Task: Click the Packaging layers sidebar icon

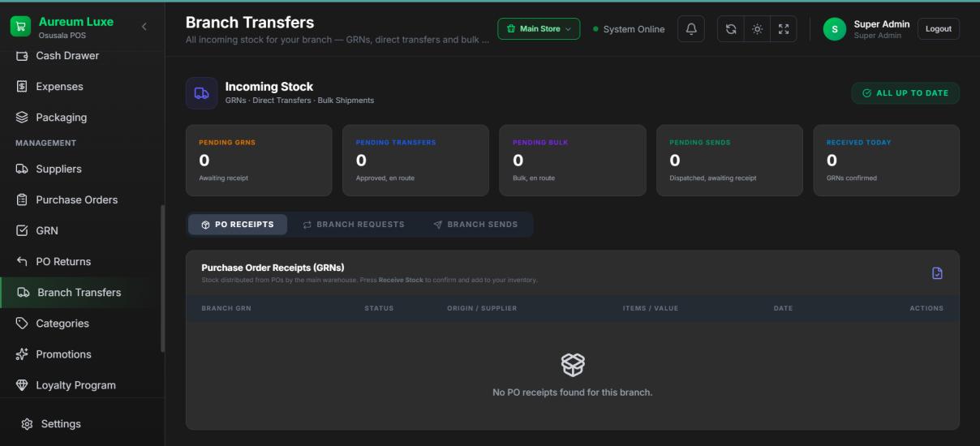Action: [23, 118]
